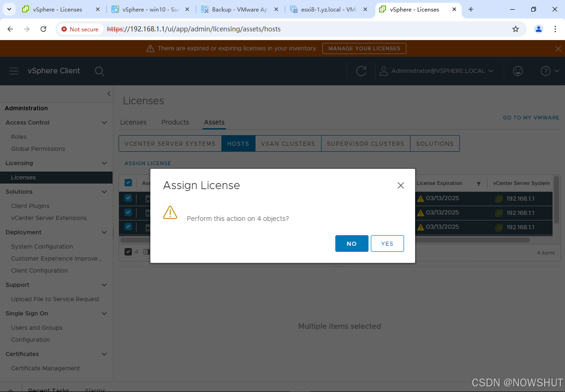Screen dimensions: 565x392
Task: Collapse the Certificates section
Action: 104,354
